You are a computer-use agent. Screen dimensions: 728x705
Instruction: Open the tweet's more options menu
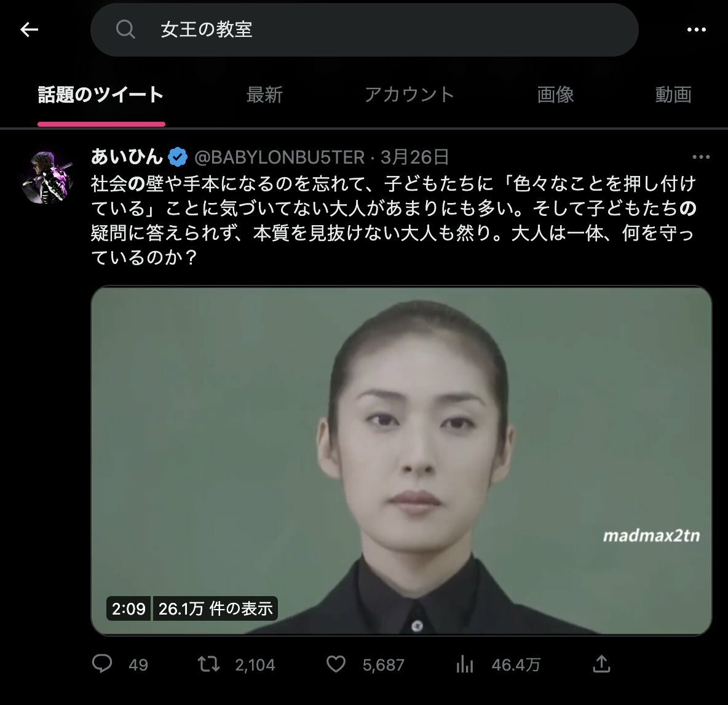(700, 157)
